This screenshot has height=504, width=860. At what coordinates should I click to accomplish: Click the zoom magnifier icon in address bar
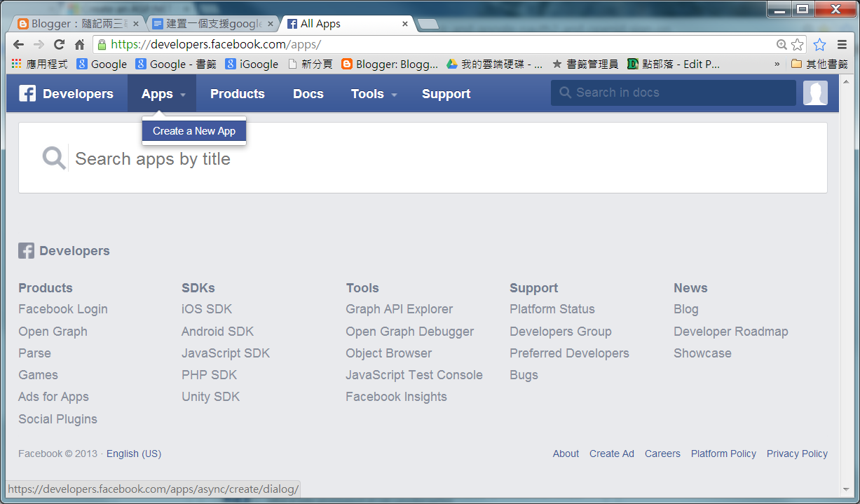pos(781,44)
